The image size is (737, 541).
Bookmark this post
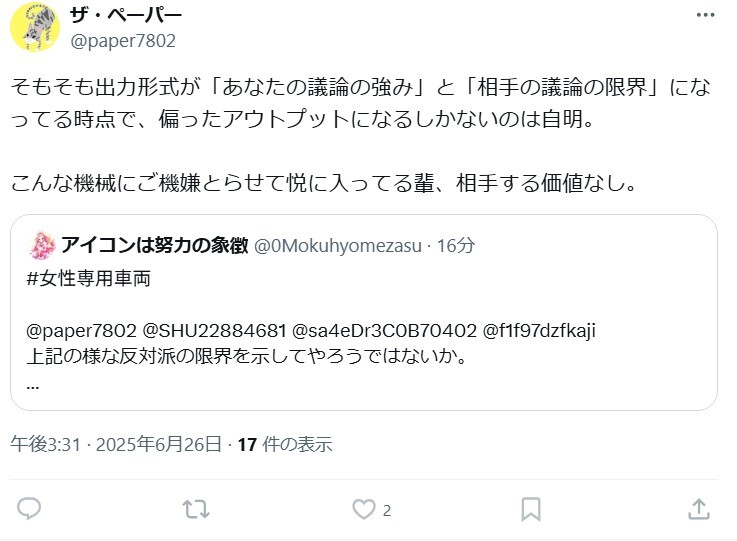(531, 510)
